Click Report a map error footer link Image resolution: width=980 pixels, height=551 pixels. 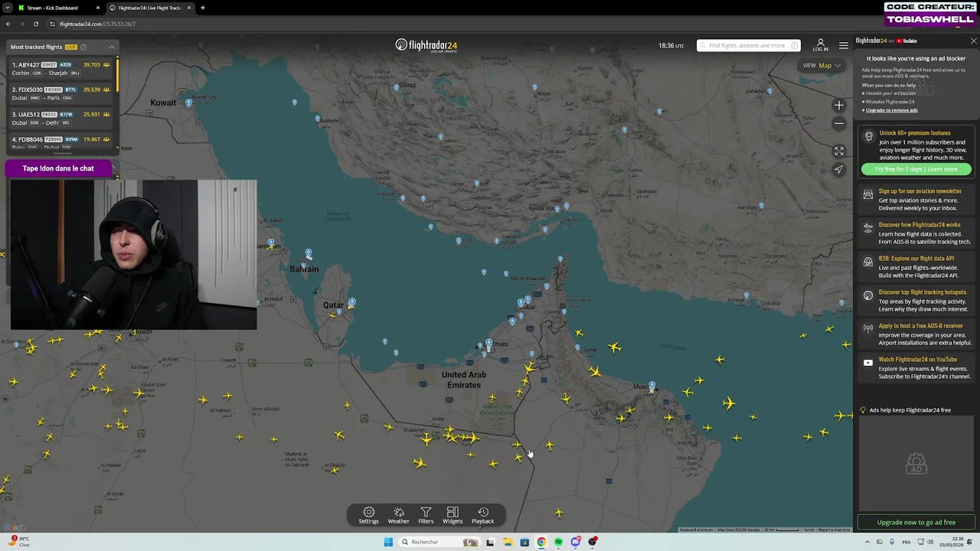click(834, 530)
